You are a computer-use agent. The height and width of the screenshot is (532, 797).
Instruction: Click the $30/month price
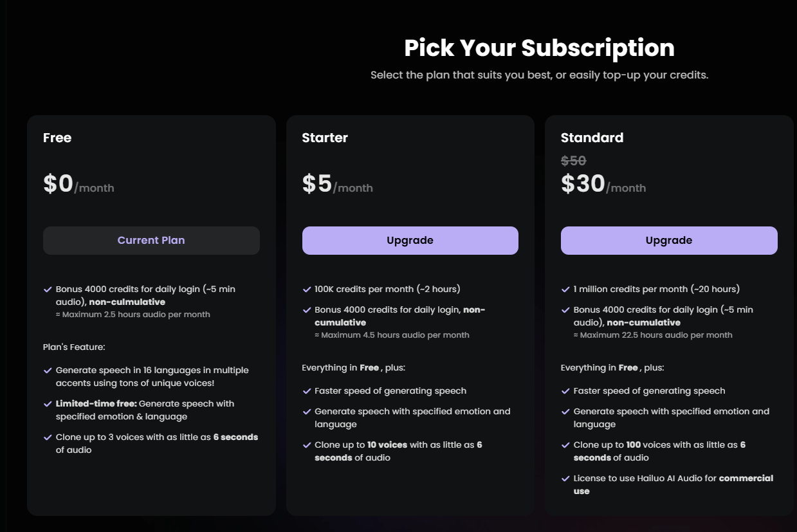pyautogui.click(x=603, y=184)
